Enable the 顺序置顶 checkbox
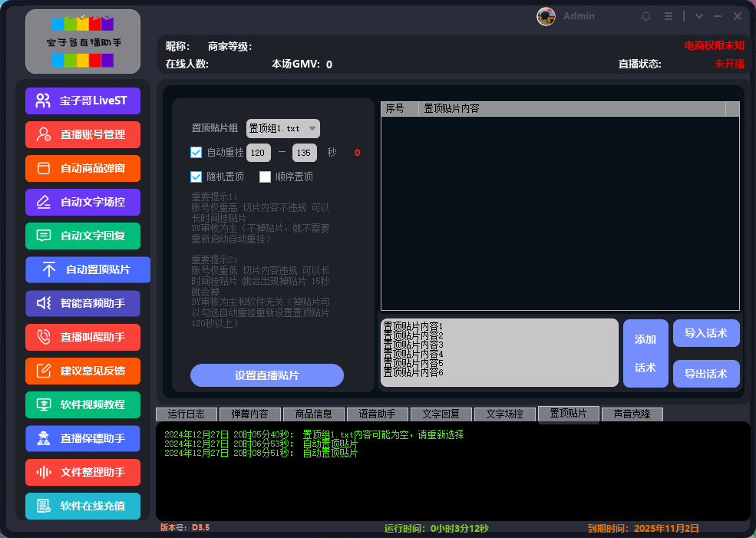This screenshot has width=756, height=538. pos(265,177)
